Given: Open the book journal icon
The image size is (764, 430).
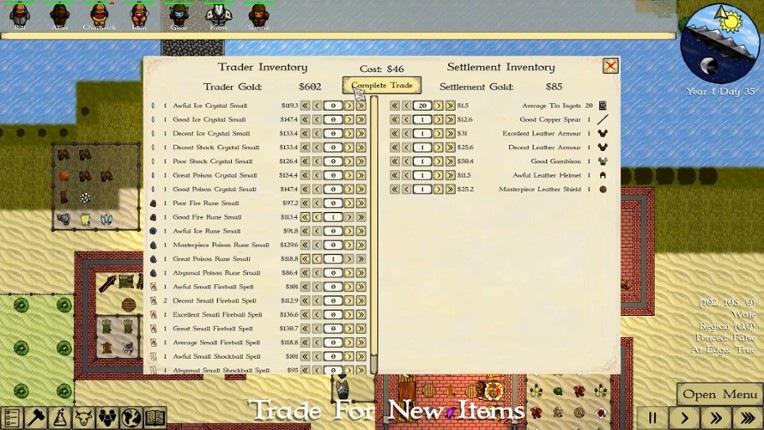Looking at the screenshot, I should (154, 418).
